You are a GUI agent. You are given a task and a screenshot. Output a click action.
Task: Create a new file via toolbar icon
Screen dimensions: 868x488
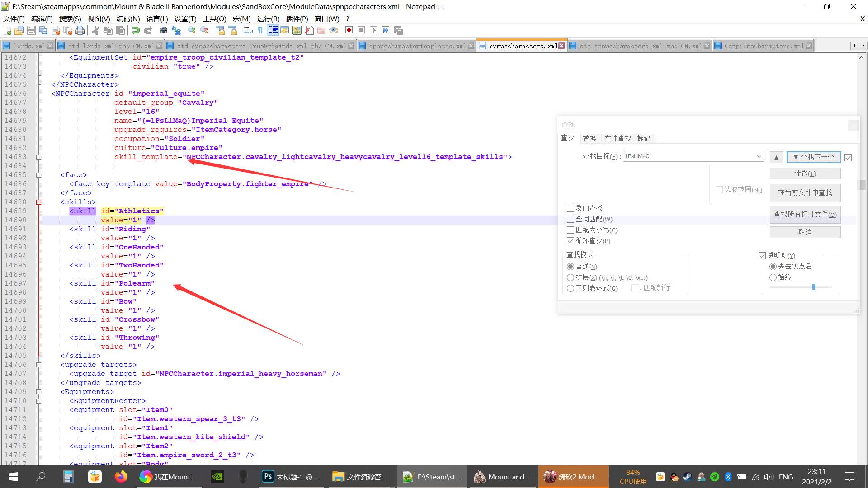(7, 30)
